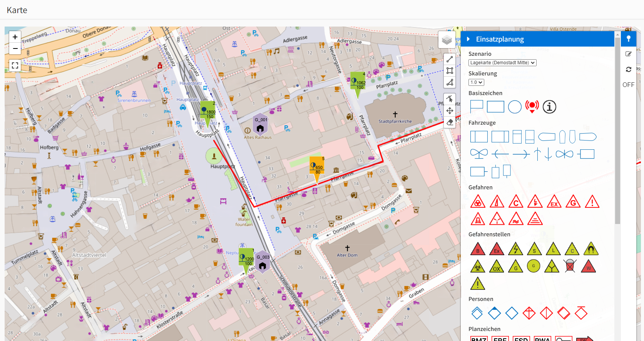
Task: Pick the yellow L danger spot triangle
Action: tap(553, 249)
